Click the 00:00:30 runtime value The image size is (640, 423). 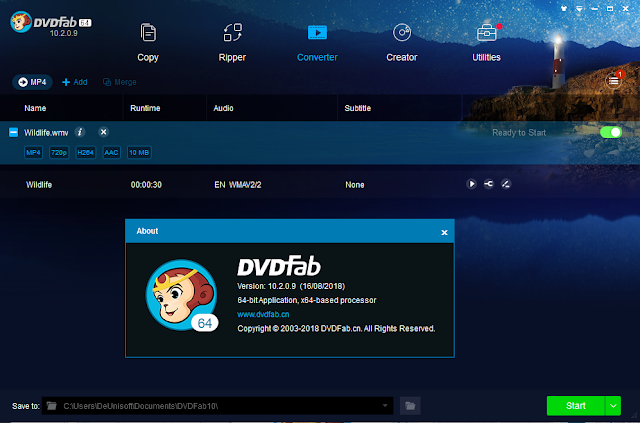coord(146,185)
